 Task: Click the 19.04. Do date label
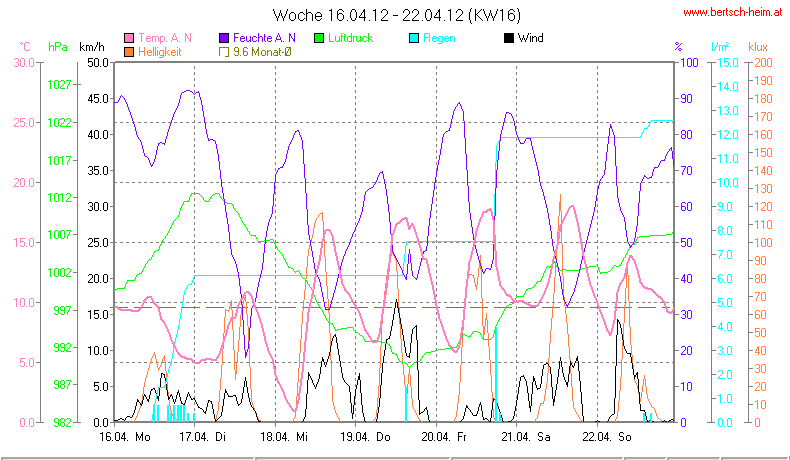[365, 437]
